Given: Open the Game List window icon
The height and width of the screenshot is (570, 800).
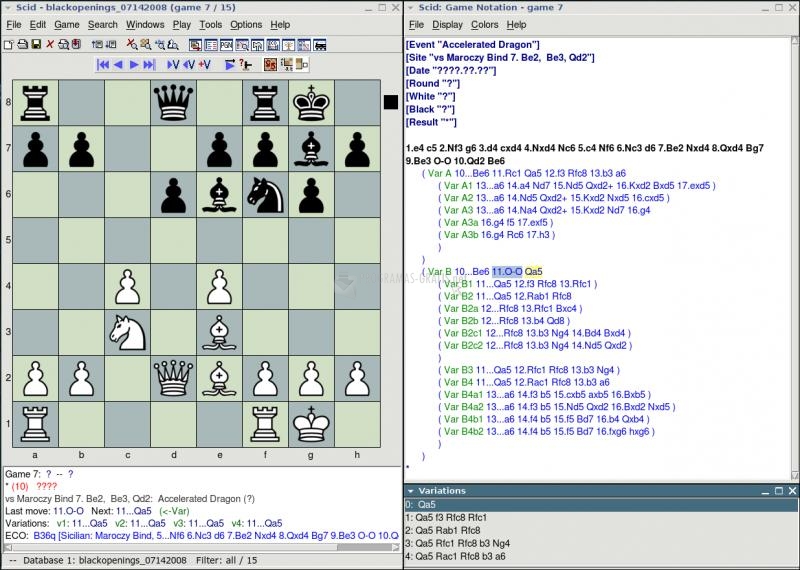Looking at the screenshot, I should point(211,45).
